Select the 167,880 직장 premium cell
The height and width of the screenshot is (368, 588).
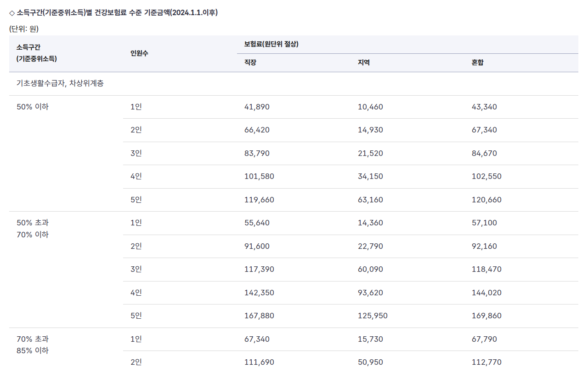[259, 316]
